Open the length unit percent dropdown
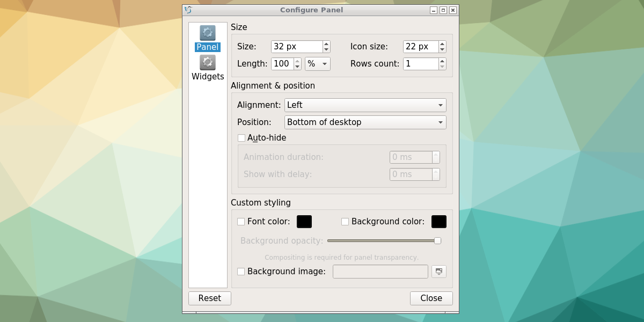 (318, 64)
